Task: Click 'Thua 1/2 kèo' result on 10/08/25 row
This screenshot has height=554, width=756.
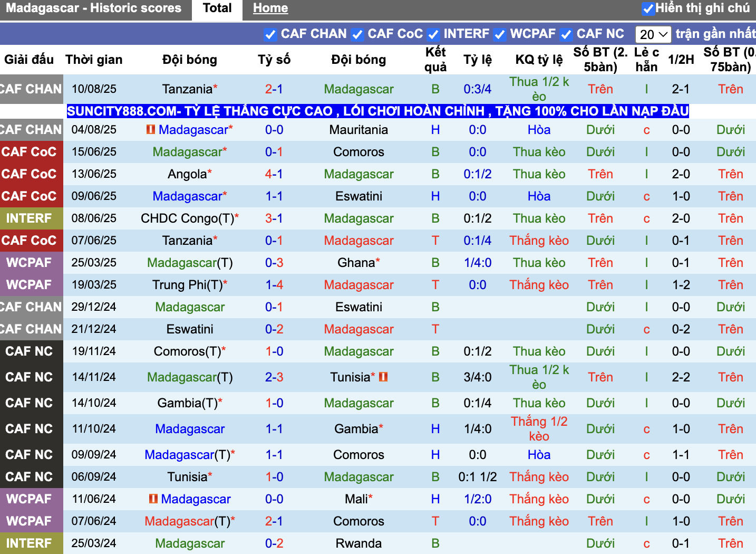Action: click(539, 89)
